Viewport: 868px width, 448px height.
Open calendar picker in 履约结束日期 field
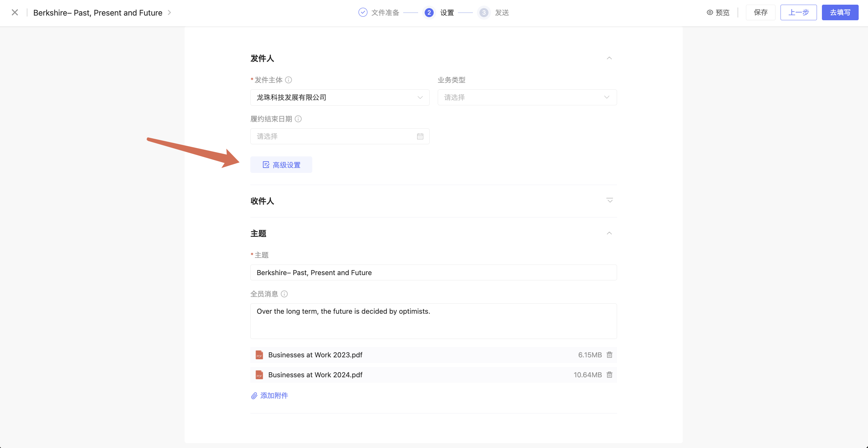pyautogui.click(x=420, y=136)
